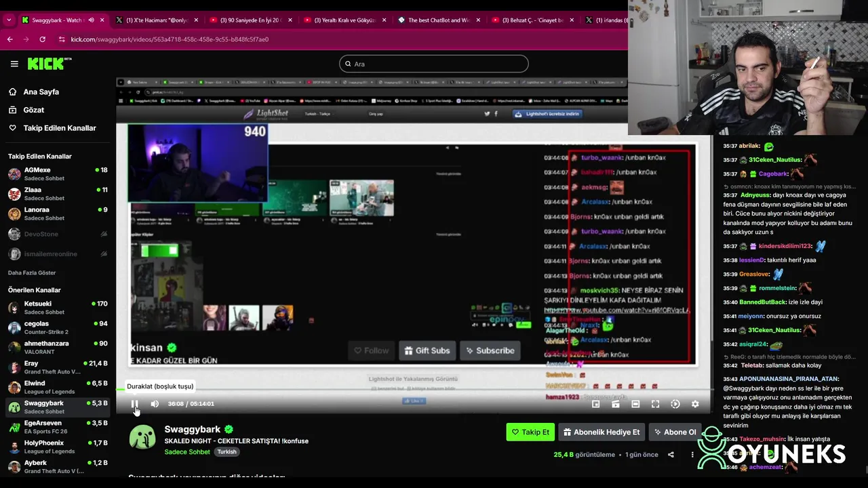Click chat username APONUNANASINA_PIRANA_ATAN

780,379
